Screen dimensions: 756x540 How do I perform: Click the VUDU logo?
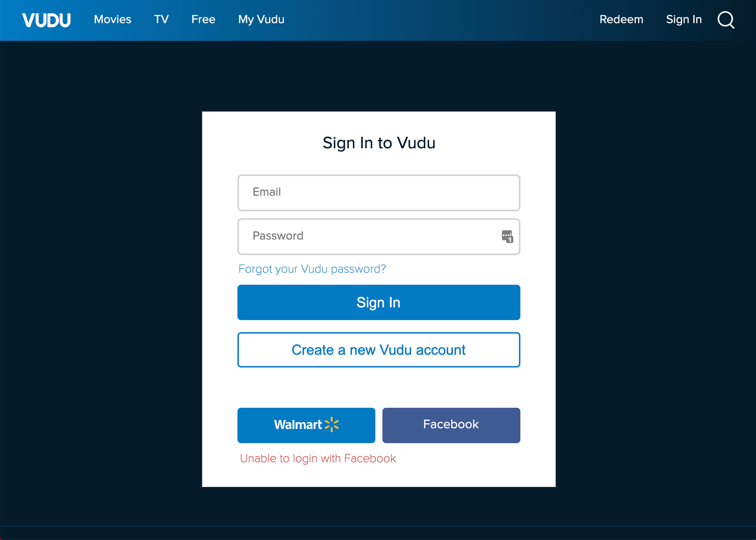[x=46, y=20]
